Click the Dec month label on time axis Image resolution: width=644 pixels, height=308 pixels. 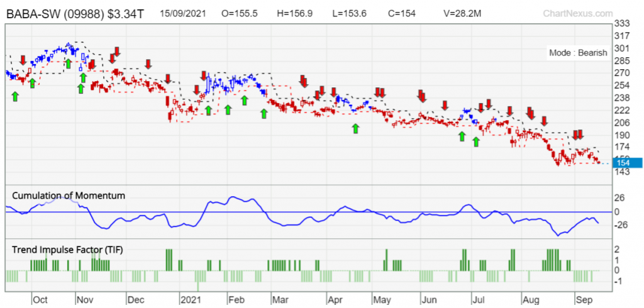[135, 299]
